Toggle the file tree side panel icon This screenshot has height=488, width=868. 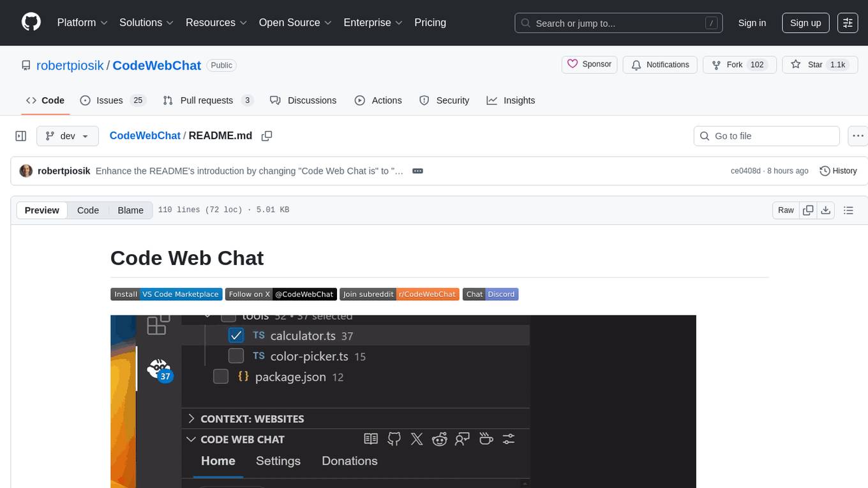coord(20,136)
